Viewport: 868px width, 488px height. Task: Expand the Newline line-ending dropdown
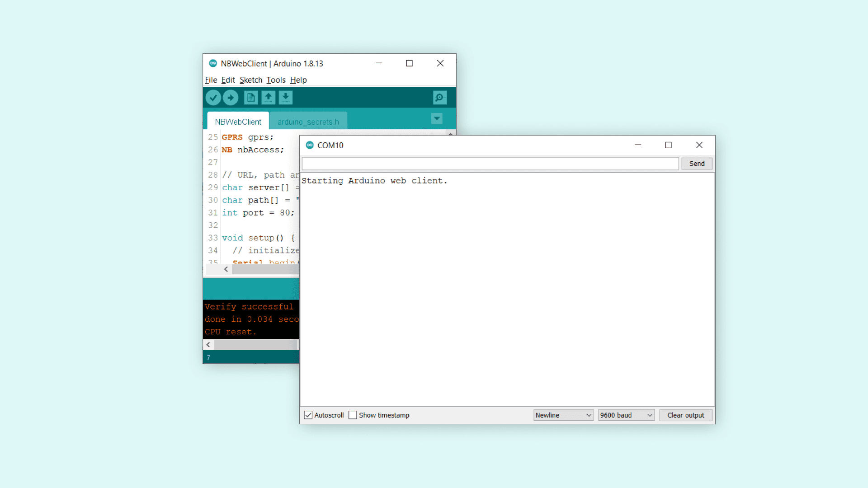point(563,415)
